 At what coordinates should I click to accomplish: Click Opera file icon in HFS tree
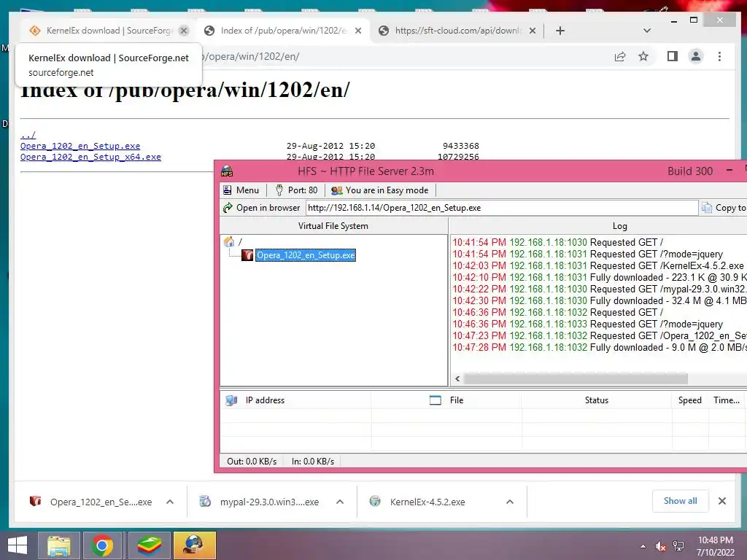tap(247, 255)
